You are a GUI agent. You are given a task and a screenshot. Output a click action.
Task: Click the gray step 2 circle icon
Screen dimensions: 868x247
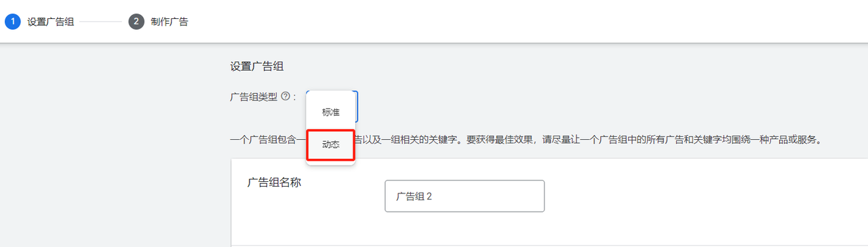(136, 22)
